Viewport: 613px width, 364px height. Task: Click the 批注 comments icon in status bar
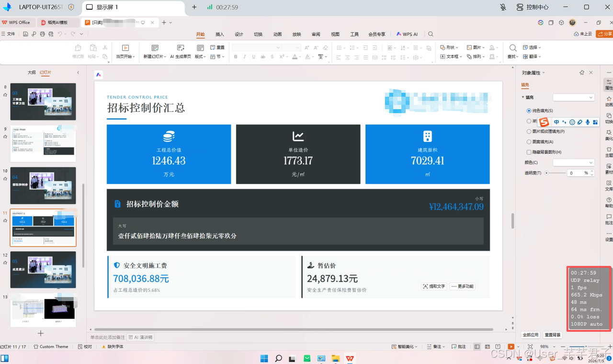click(x=458, y=347)
